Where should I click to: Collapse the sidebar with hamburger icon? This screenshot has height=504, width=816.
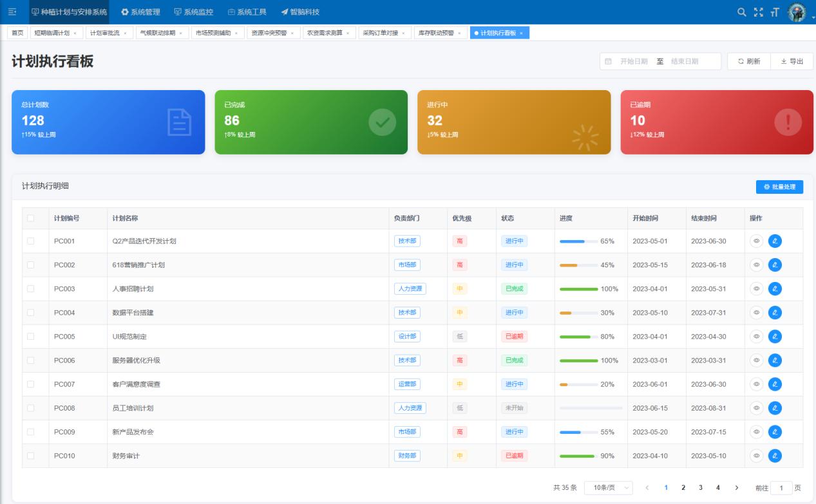12,12
